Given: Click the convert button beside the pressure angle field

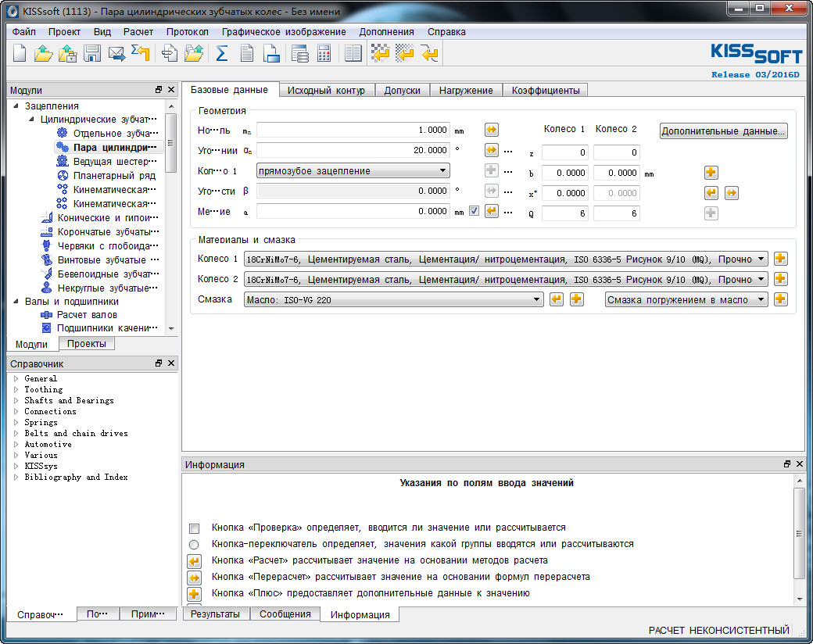Looking at the screenshot, I should (x=491, y=150).
